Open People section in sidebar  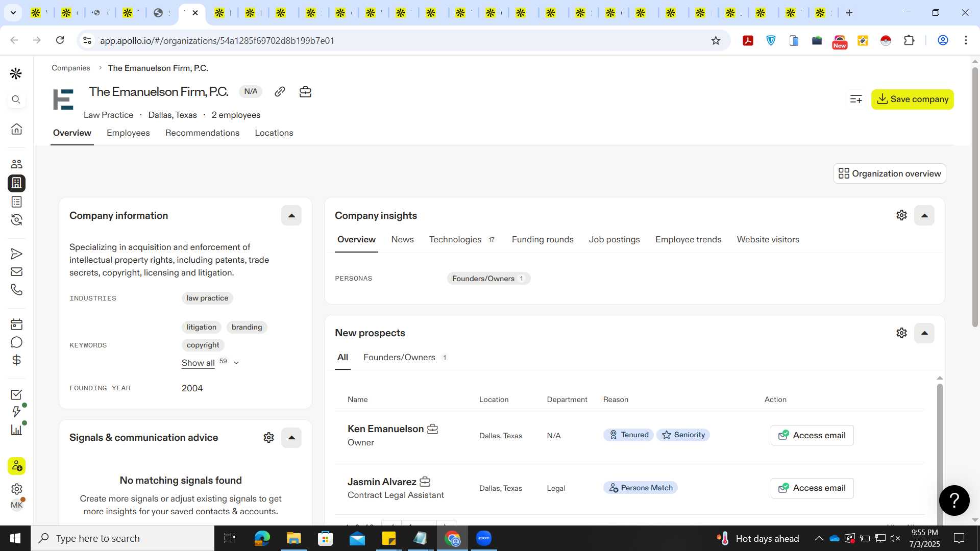point(16,164)
